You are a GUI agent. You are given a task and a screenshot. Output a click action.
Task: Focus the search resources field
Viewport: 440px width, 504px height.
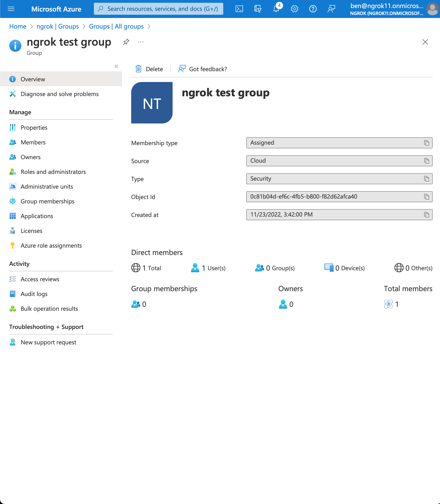158,9
